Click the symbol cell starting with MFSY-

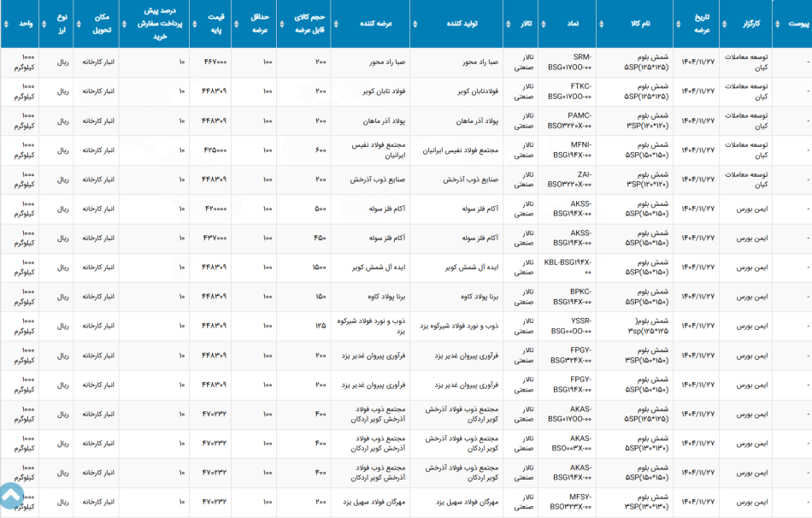[571, 502]
